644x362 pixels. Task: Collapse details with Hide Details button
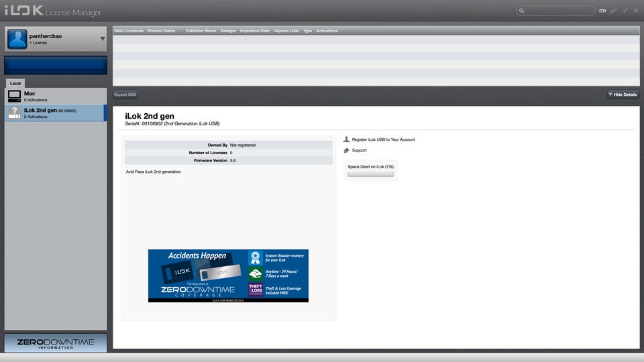click(623, 95)
